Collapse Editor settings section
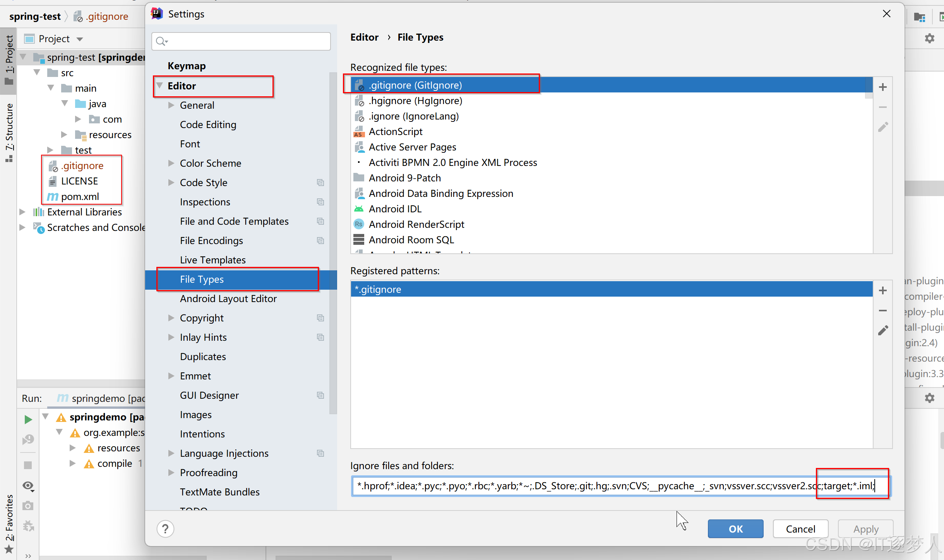 tap(159, 85)
